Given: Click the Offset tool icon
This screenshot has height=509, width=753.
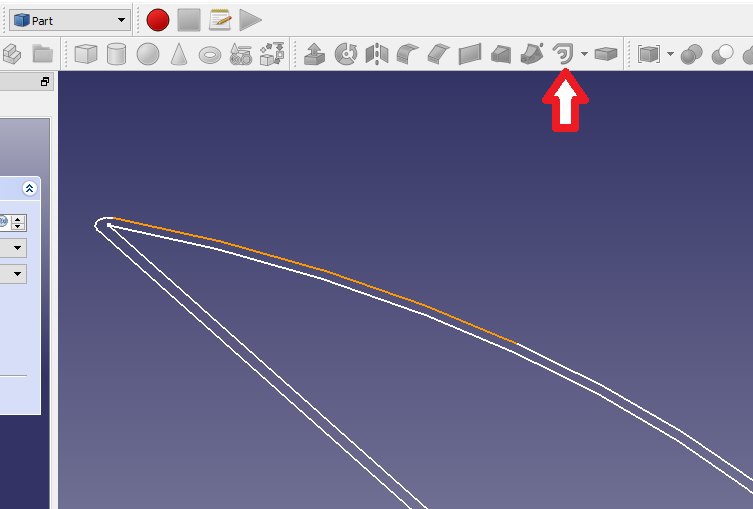Looking at the screenshot, I should pyautogui.click(x=563, y=54).
